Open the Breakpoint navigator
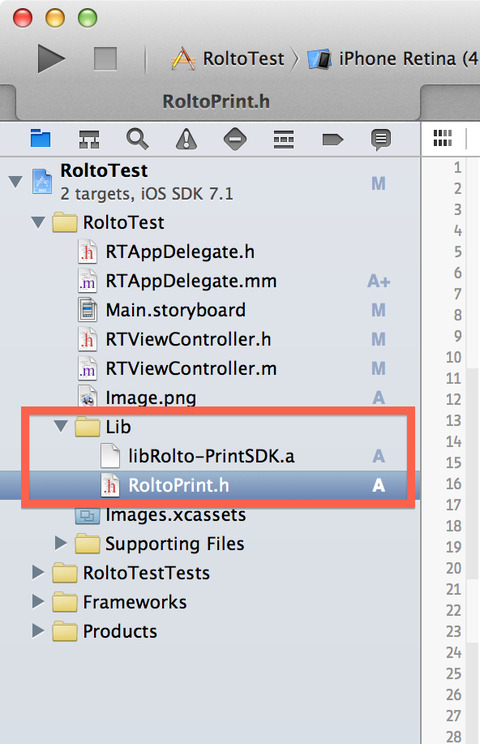 tap(332, 139)
